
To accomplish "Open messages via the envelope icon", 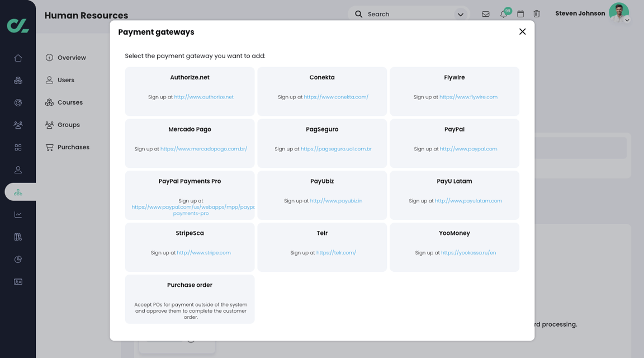I will click(x=485, y=14).
